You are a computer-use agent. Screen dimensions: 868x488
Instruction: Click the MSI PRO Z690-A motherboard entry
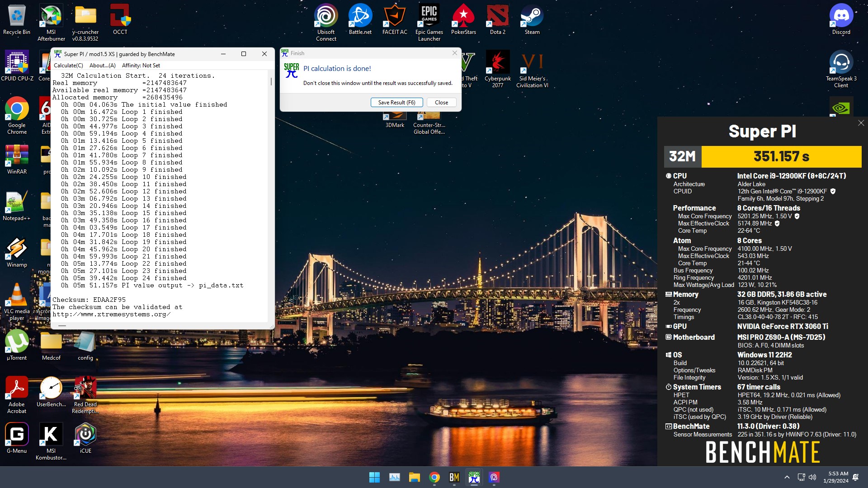[781, 337]
